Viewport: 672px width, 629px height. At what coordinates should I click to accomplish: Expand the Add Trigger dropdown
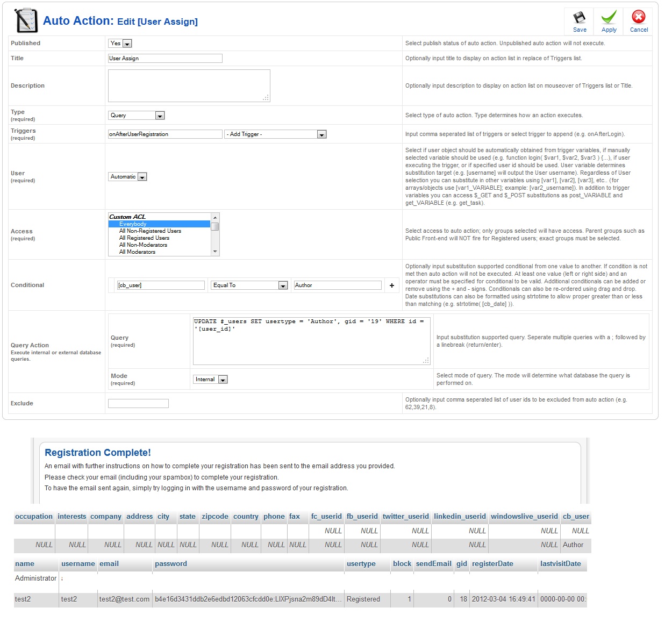tap(275, 134)
